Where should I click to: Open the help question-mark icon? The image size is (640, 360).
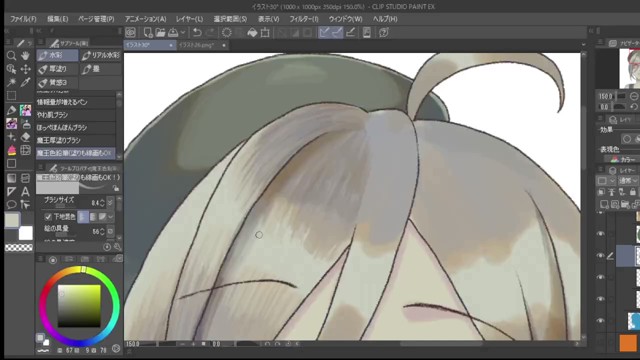click(384, 33)
